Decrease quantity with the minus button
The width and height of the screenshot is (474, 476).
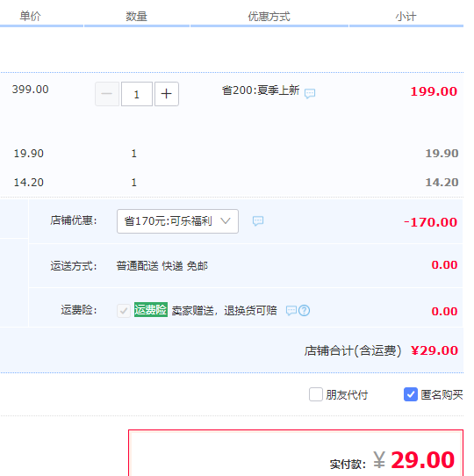(x=107, y=94)
